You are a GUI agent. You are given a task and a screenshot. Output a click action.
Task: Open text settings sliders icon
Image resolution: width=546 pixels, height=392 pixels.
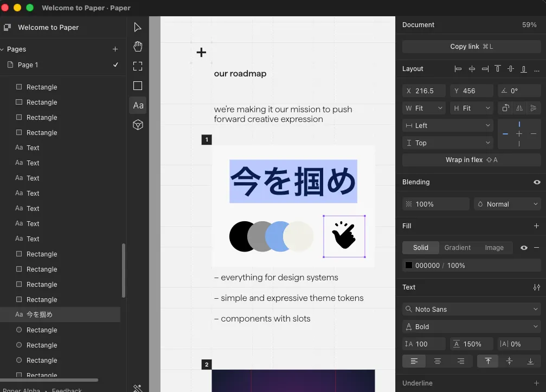click(x=537, y=287)
